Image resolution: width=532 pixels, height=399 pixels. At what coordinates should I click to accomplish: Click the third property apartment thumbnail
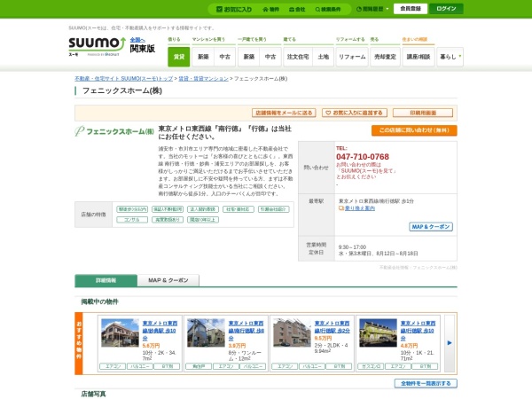click(x=292, y=332)
